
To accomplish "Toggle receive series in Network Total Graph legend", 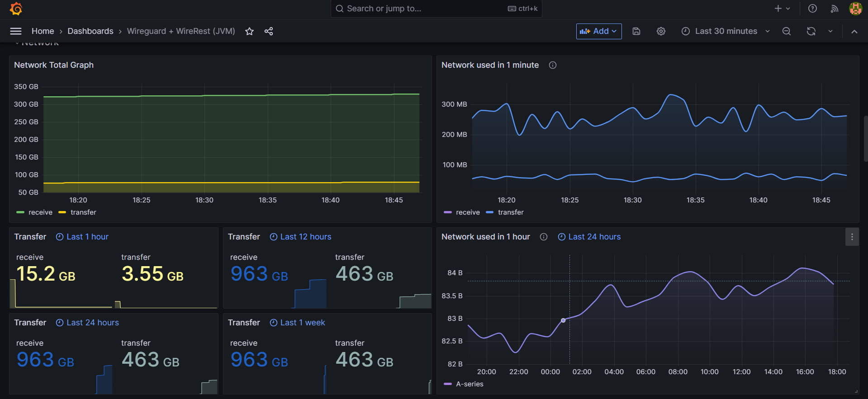I will (x=40, y=212).
